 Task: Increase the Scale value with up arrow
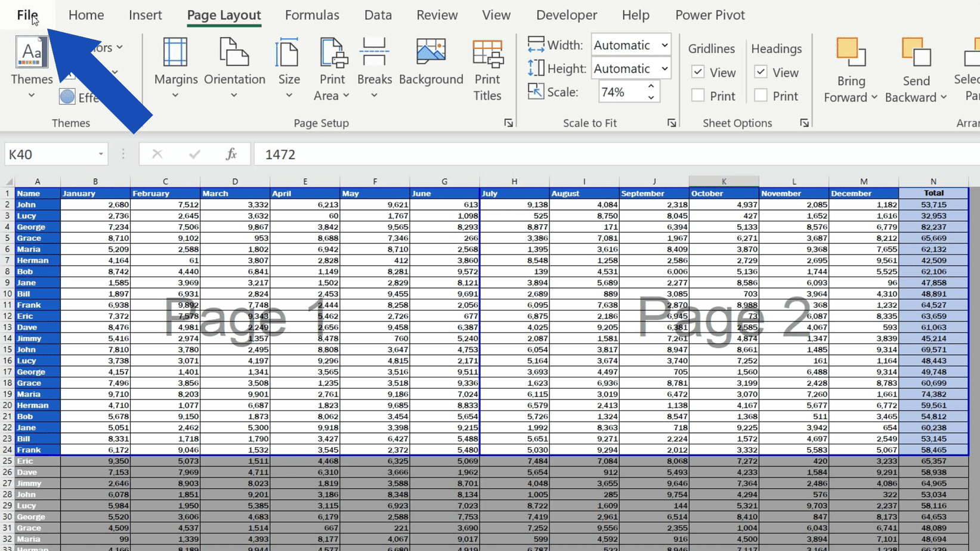pos(651,86)
